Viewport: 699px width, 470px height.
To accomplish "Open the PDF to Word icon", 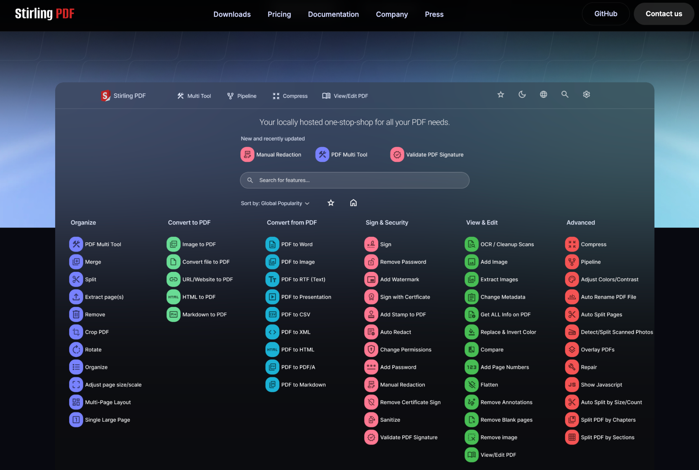I will [272, 244].
